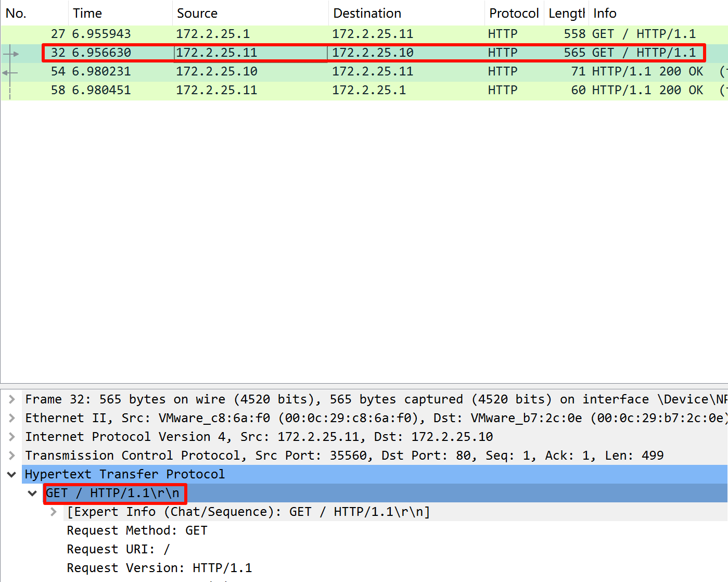Expand the Transmission Control Protocol section
This screenshot has width=728, height=582.
tap(11, 456)
